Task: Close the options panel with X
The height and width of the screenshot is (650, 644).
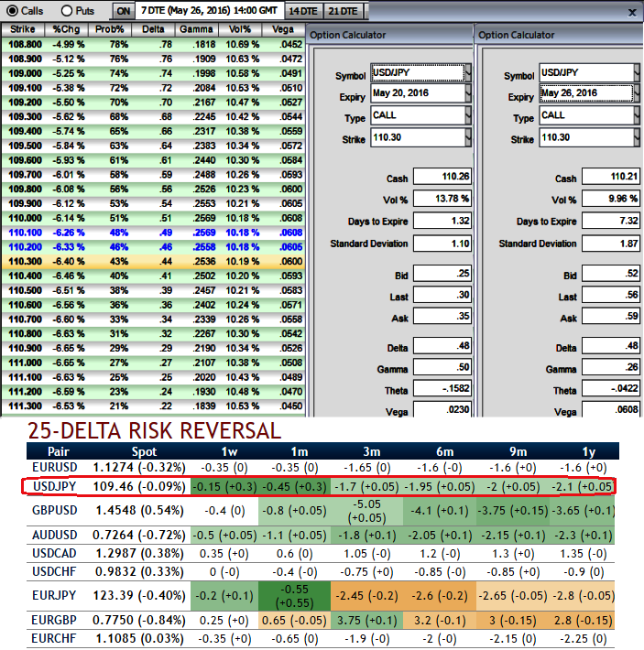Action: pos(631,12)
